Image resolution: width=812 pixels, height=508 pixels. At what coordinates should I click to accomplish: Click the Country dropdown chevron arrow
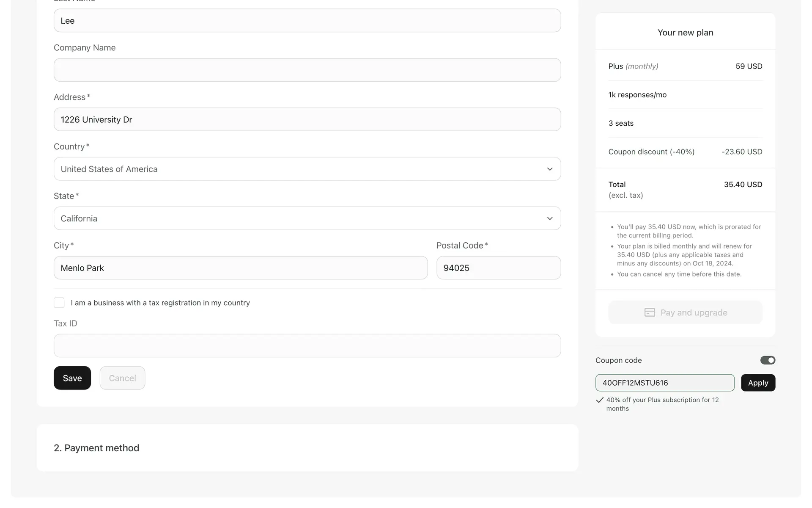(x=549, y=169)
